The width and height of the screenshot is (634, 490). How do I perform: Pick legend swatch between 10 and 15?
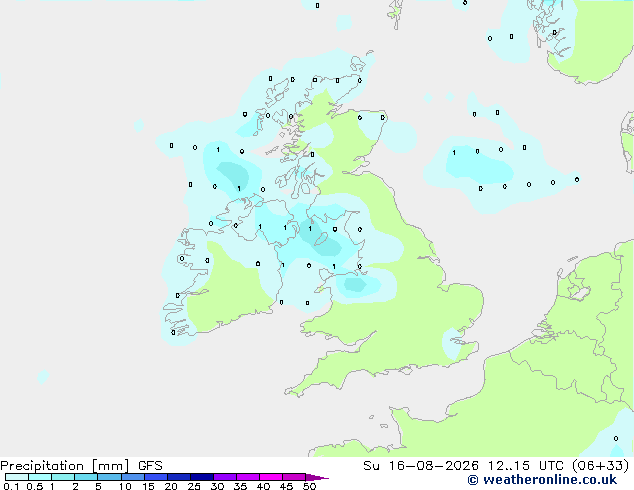(x=132, y=477)
